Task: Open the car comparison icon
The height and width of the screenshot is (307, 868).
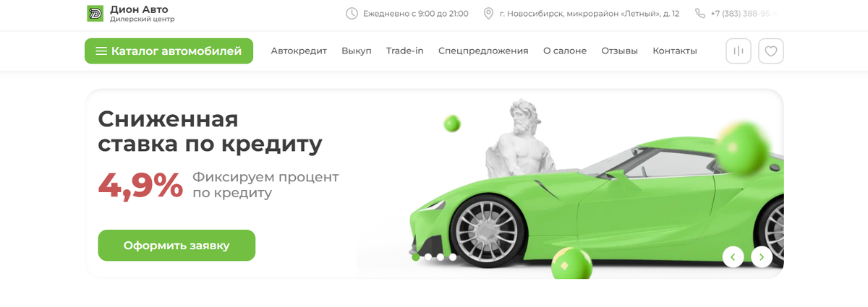Action: [739, 51]
